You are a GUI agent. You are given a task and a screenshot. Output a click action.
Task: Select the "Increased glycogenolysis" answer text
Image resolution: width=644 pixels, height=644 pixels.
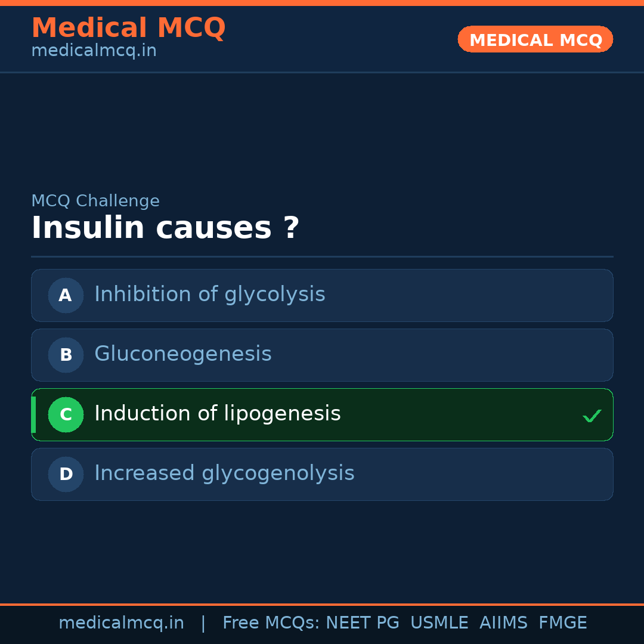coord(224,473)
